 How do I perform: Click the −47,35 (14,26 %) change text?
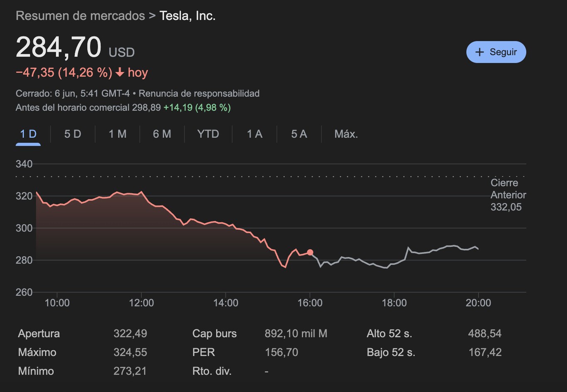pyautogui.click(x=64, y=73)
